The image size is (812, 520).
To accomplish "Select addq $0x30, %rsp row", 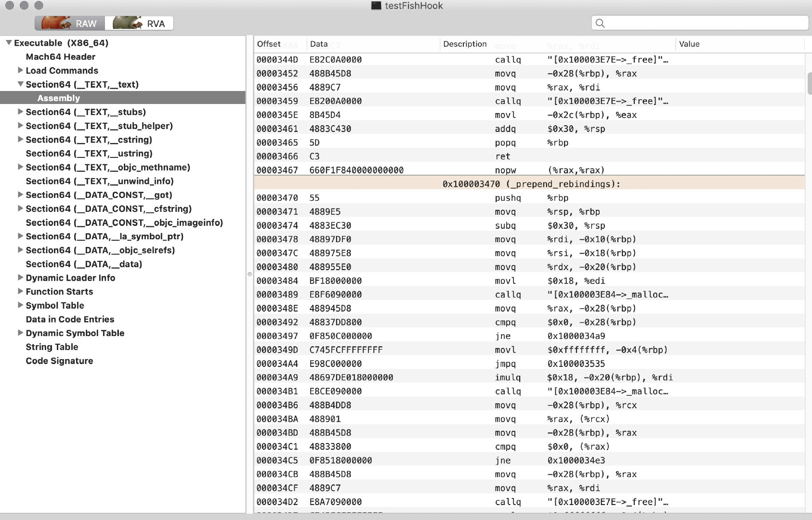I will [529, 129].
